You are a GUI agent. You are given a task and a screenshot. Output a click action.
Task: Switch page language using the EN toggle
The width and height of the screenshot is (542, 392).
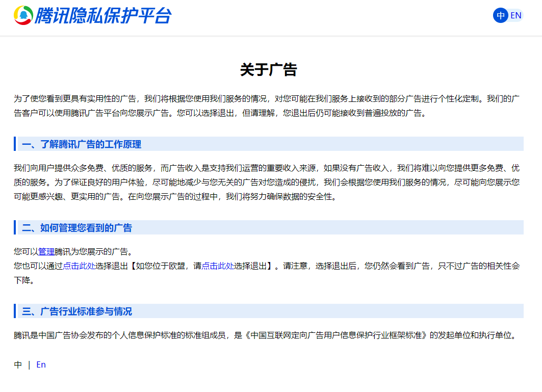[516, 15]
